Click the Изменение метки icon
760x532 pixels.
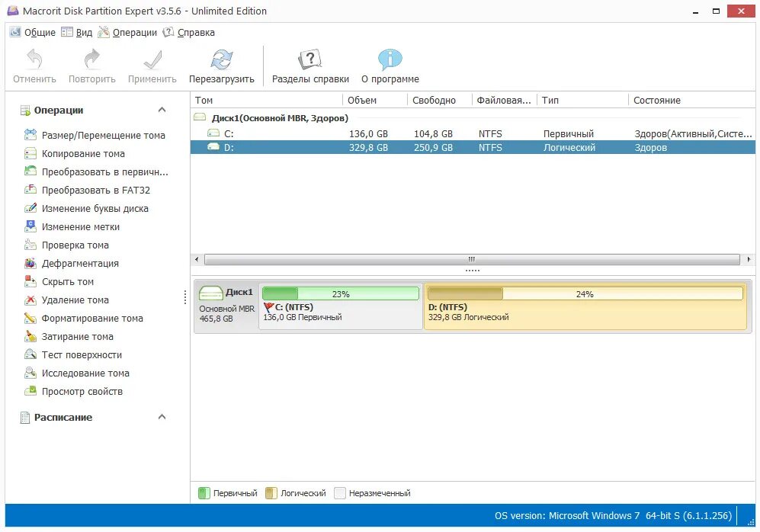click(x=30, y=226)
